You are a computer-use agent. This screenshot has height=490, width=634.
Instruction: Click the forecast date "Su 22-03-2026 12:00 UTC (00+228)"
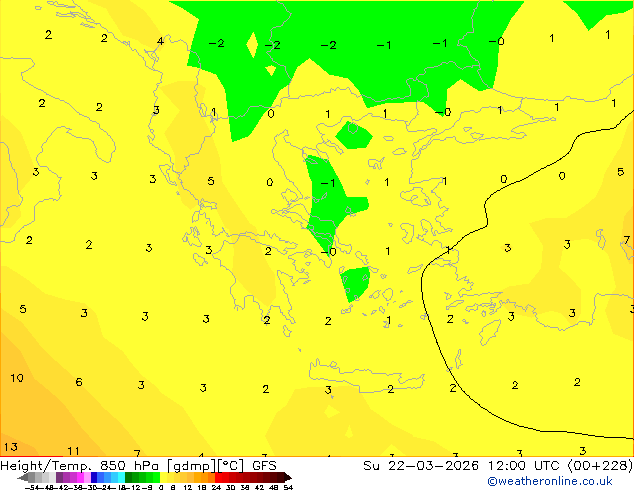tap(498, 466)
